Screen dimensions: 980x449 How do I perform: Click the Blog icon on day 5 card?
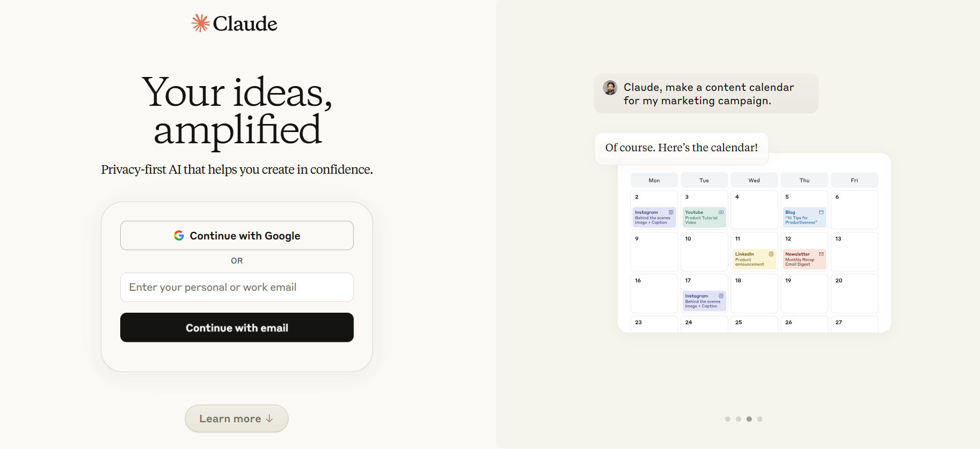(x=821, y=212)
